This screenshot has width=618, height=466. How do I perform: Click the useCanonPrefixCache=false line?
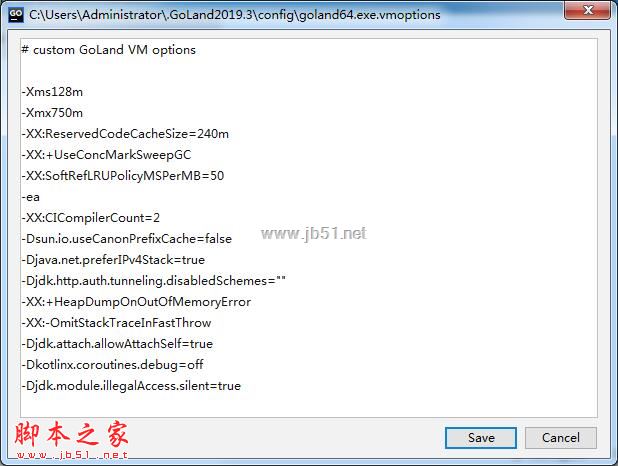tap(127, 239)
